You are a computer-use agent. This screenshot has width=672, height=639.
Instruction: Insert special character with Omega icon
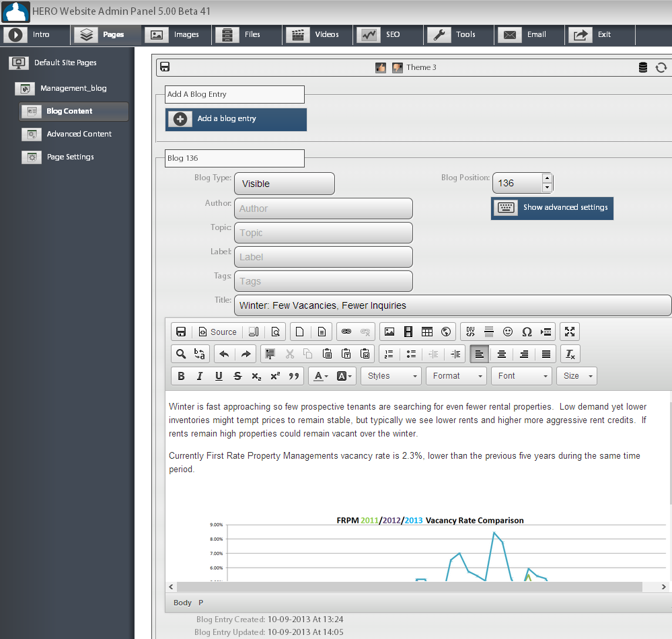point(527,332)
